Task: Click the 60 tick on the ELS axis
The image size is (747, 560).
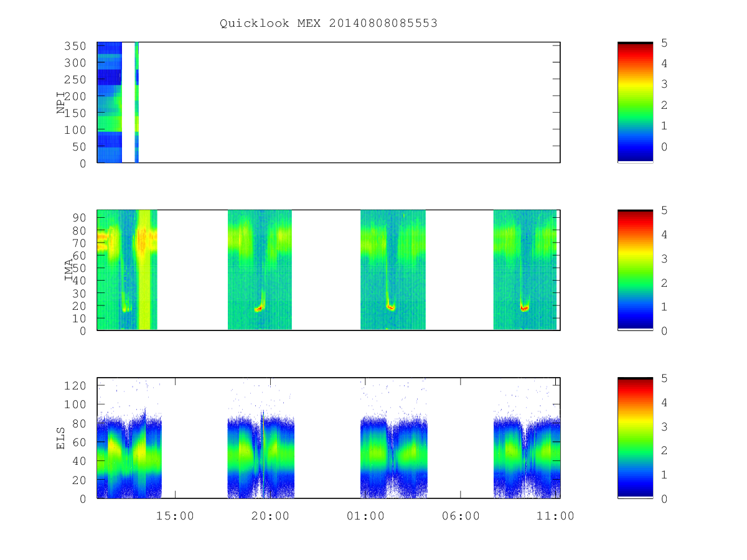Action: (x=80, y=442)
